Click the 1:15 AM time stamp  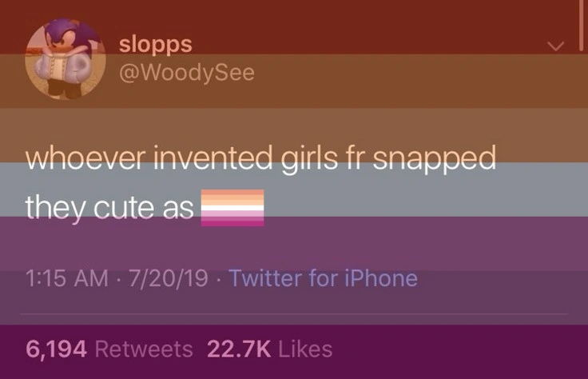pyautogui.click(x=67, y=278)
